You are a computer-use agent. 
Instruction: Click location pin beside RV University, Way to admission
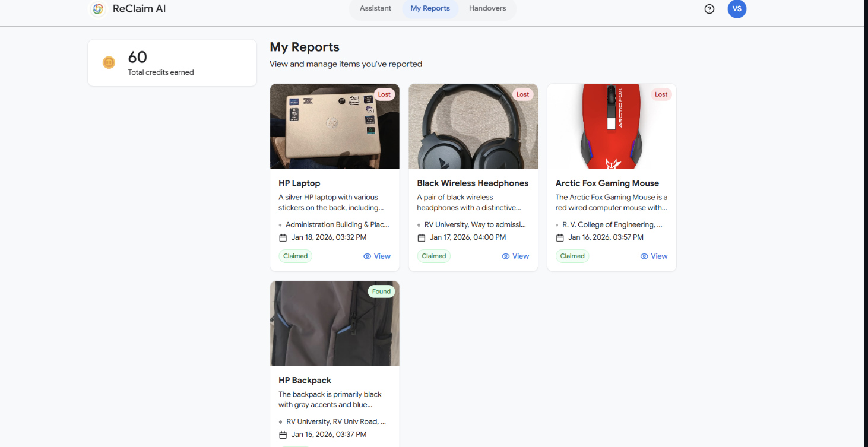coord(419,225)
